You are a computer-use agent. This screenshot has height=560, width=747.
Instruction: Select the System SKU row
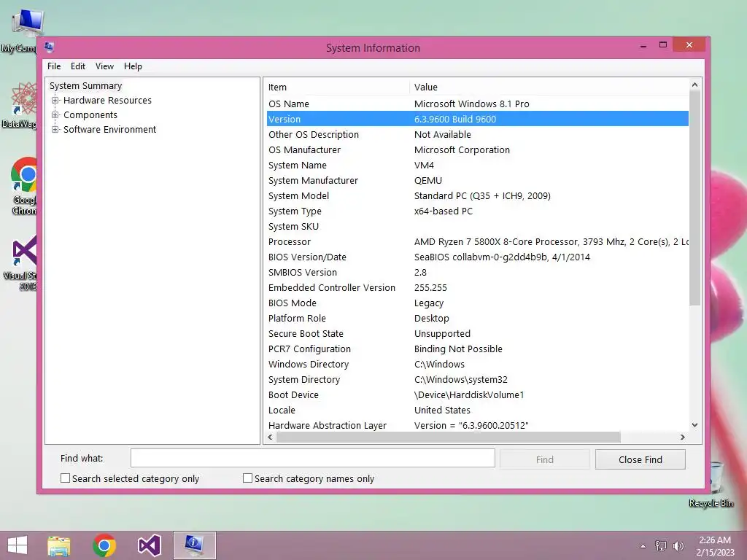click(x=477, y=226)
